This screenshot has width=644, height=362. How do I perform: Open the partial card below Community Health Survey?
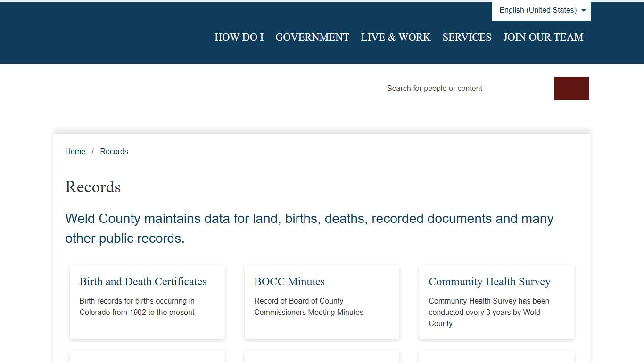(x=496, y=357)
